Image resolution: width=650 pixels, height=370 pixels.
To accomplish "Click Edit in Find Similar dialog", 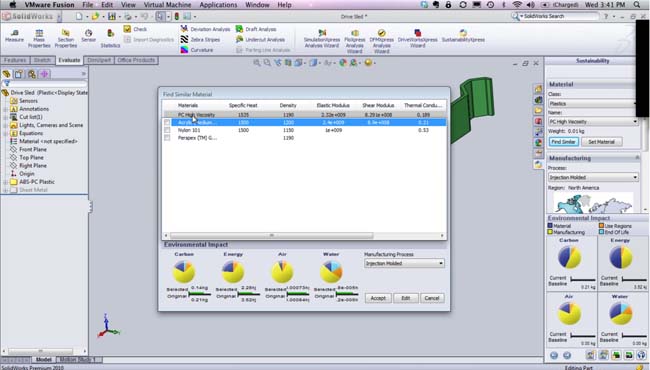I will click(x=405, y=298).
